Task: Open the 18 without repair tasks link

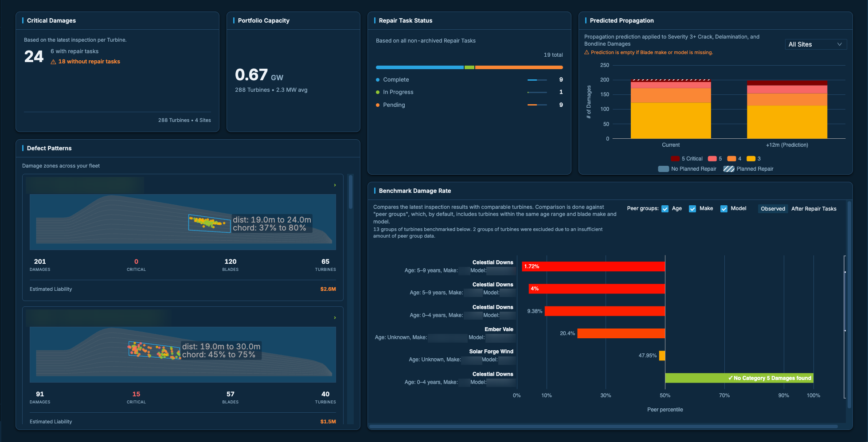Action: [x=89, y=62]
